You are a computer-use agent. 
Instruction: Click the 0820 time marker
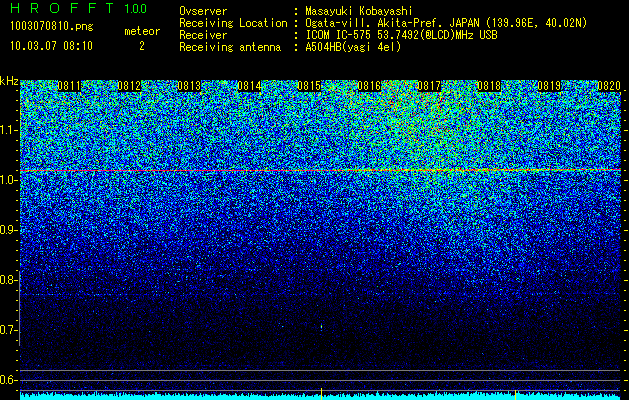click(x=609, y=86)
